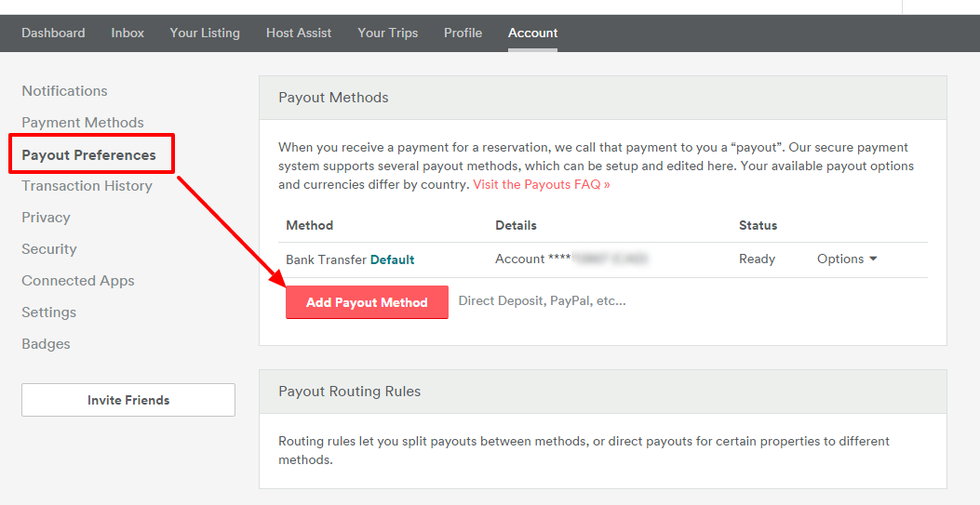980x505 pixels.
Task: Click the Invite Friends button
Action: [x=128, y=400]
